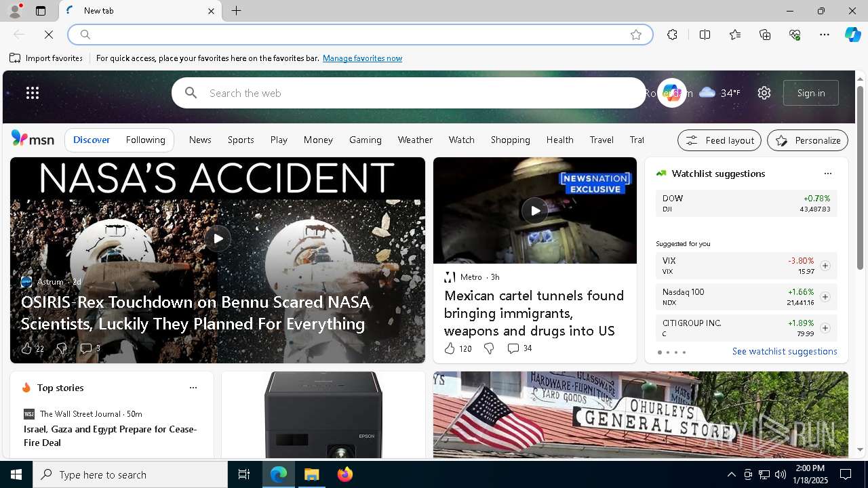This screenshot has width=868, height=488.
Task: Open Top stories more options
Action: [x=193, y=388]
